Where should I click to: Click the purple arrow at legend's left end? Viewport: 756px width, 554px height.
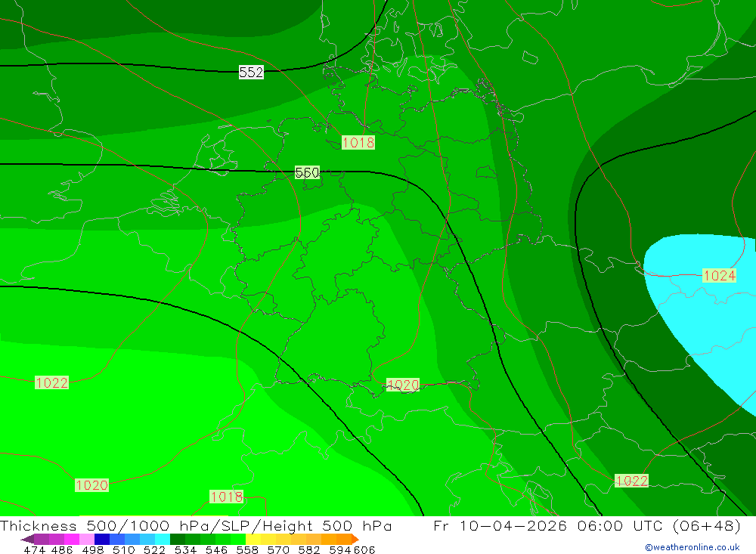click(x=27, y=539)
